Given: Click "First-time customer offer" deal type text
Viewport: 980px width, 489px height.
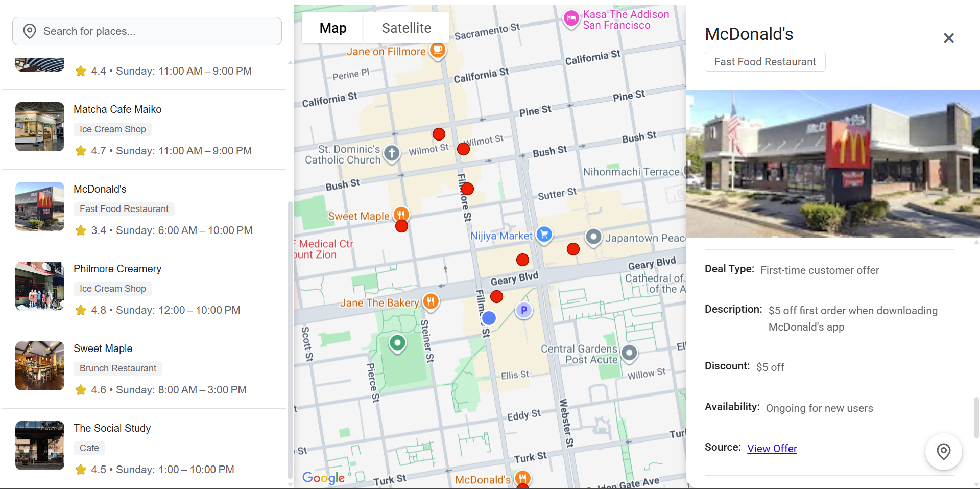Looking at the screenshot, I should 820,270.
